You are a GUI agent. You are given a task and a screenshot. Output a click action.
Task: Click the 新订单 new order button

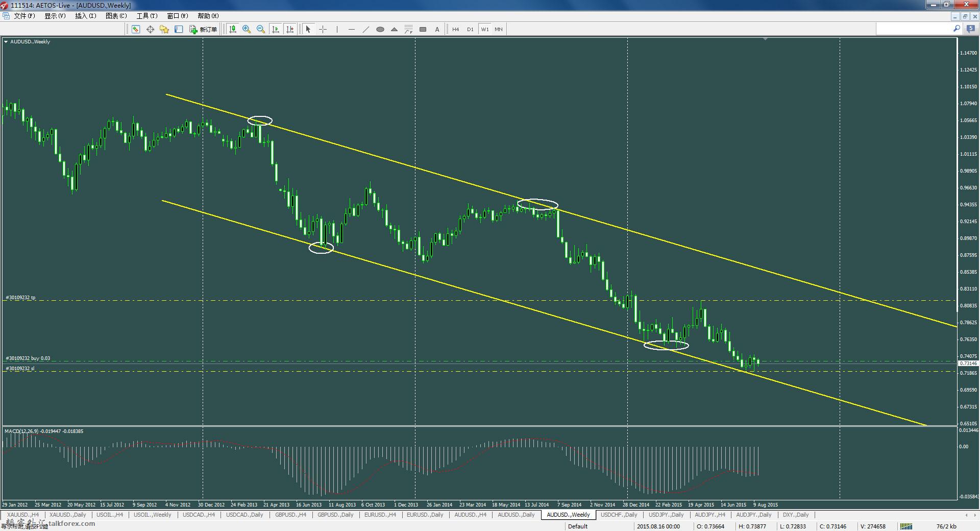[x=203, y=29]
